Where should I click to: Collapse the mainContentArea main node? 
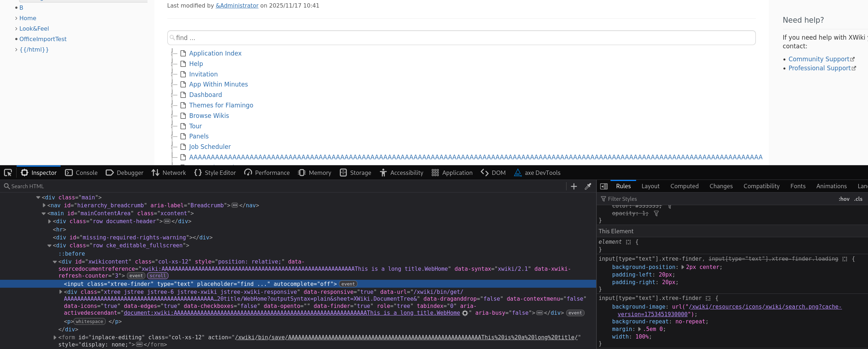(x=44, y=213)
